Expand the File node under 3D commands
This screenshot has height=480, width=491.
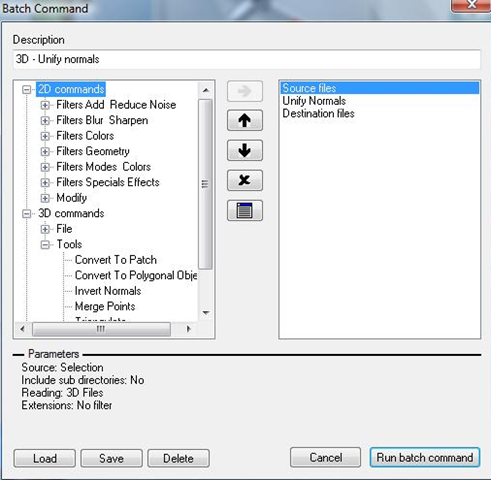[x=45, y=229]
